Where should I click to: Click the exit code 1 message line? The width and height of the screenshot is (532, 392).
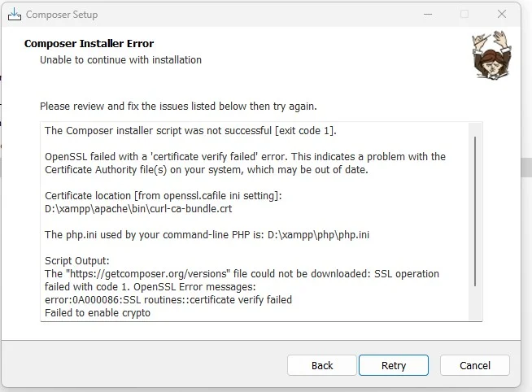(x=190, y=131)
